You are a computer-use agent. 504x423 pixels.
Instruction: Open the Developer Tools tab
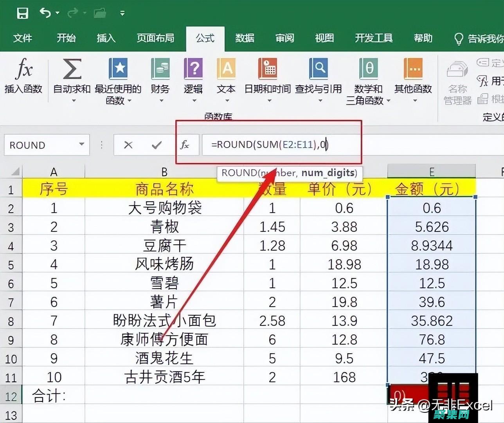coord(373,38)
